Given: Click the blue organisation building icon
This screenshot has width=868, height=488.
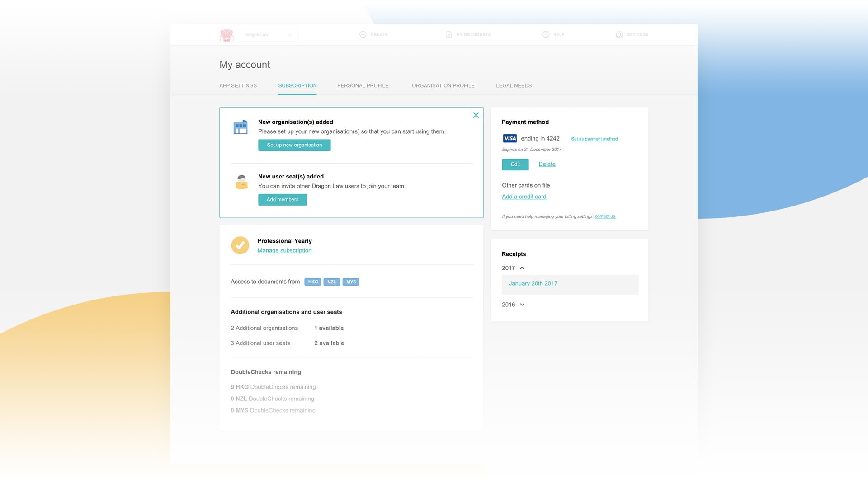Looking at the screenshot, I should click(240, 127).
